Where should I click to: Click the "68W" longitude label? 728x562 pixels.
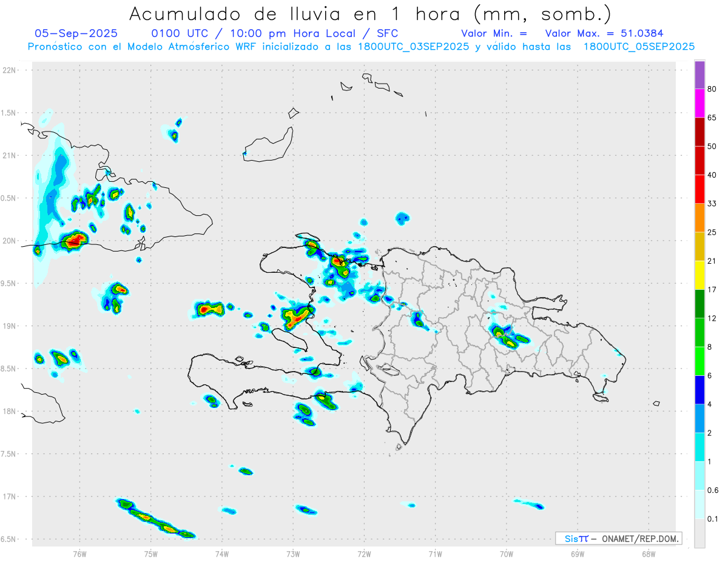point(648,554)
